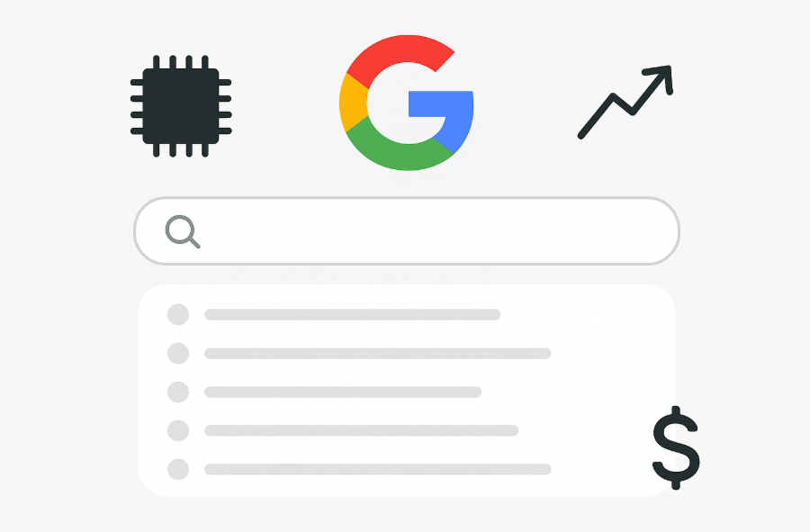Choose the fifth suggestion's round bullet
The width and height of the screenshot is (810, 532).
point(178,470)
